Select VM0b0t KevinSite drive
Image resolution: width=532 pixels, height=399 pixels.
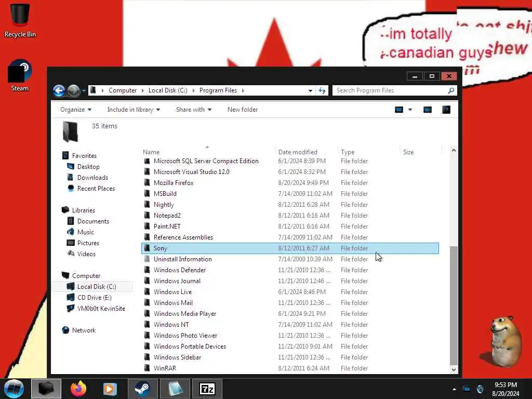point(101,309)
